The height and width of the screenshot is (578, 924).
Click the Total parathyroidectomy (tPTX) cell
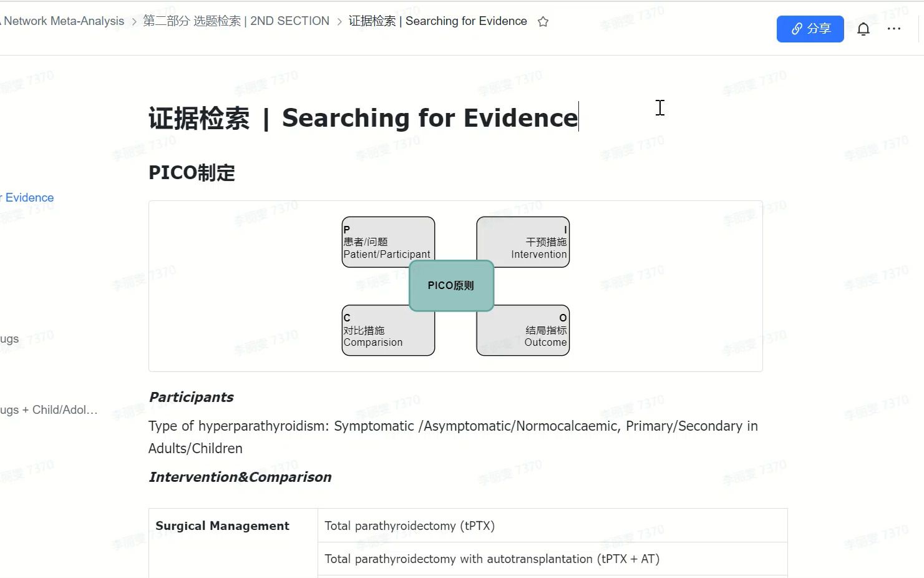552,526
